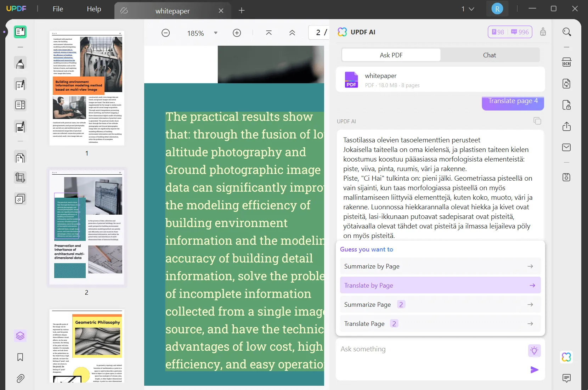This screenshot has height=390, width=588.
Task: Open the Bookmarks panel
Action: click(x=20, y=357)
